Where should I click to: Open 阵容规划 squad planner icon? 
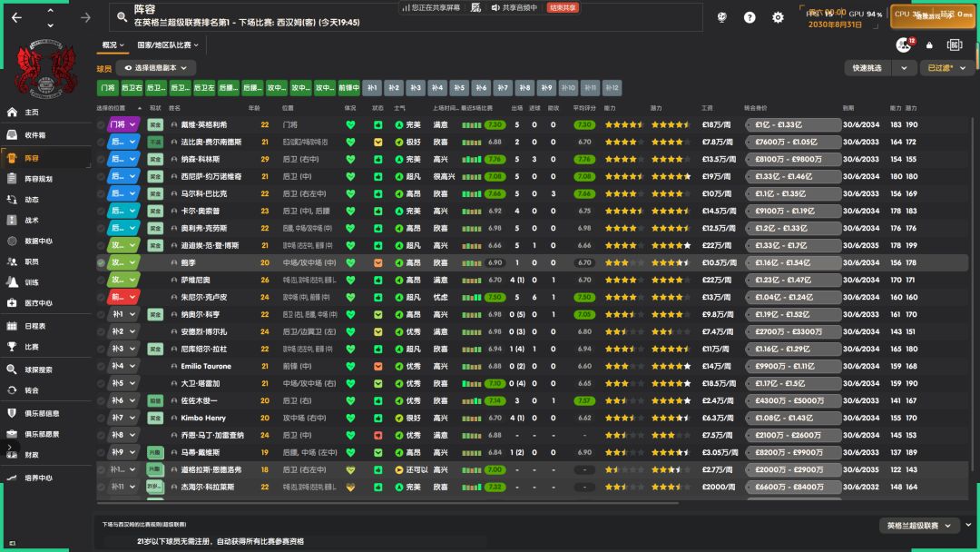click(x=12, y=179)
